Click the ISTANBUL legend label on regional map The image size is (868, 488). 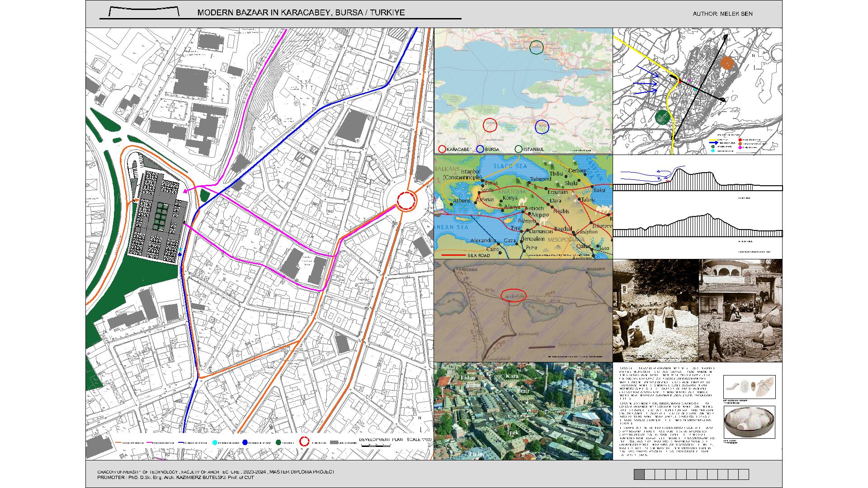pos(533,149)
